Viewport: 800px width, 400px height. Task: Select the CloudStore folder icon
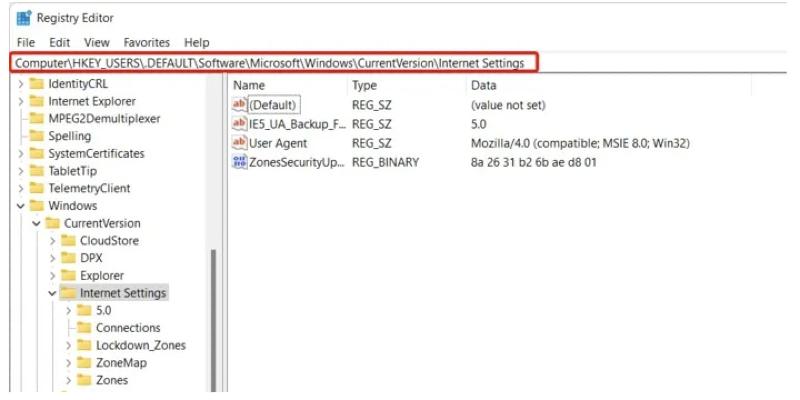[68, 241]
